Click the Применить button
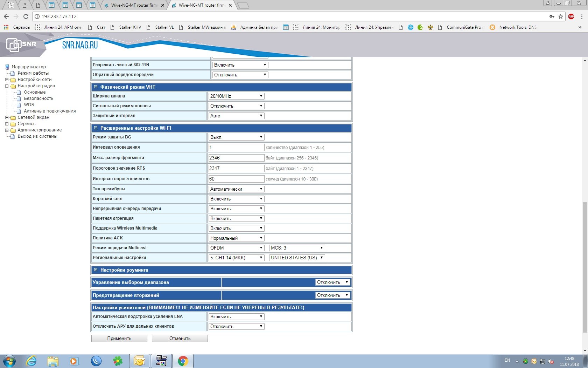This screenshot has width=588, height=368. (x=119, y=338)
